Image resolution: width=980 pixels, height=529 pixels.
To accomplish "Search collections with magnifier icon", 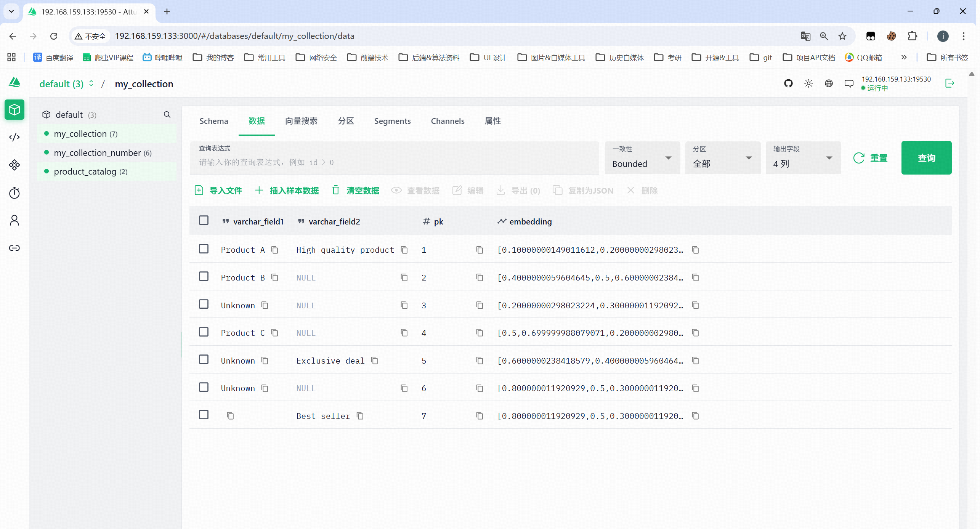I will (167, 115).
